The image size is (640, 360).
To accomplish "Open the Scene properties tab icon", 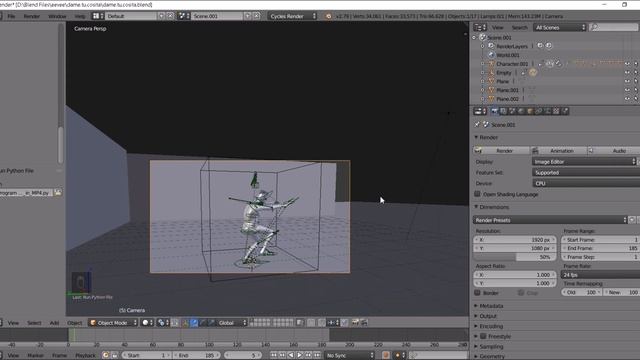I will 512,111.
